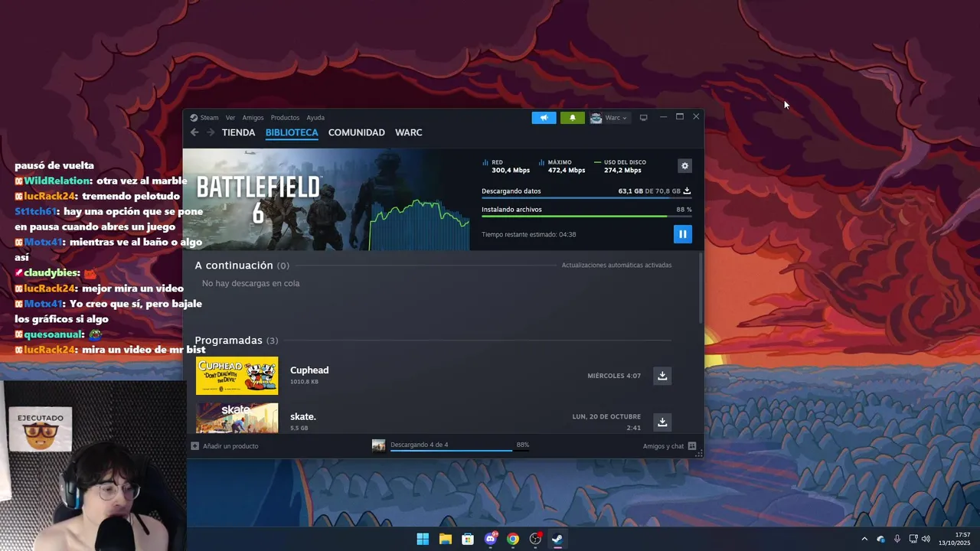Click Añadir un producto
The height and width of the screenshot is (551, 980).
225,446
